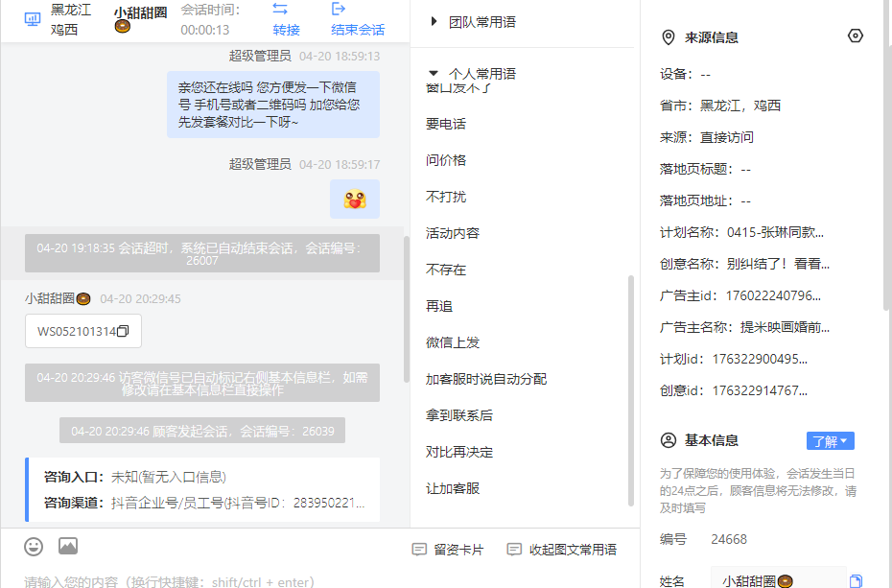Click the 编号 value 24668
Screen dimensions: 892x588
[729, 539]
